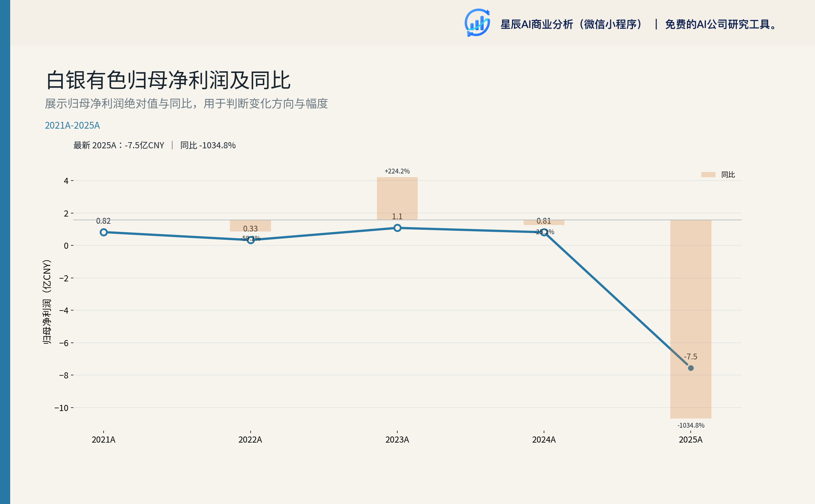Screen dimensions: 815x504
Task: Select the 2025A filled data point
Action: point(691,368)
